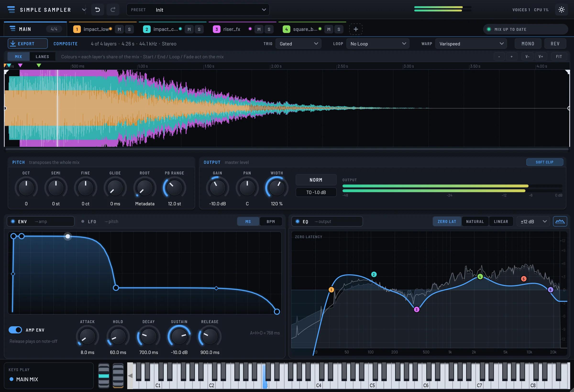The image size is (574, 392).
Task: Select NATURAL EQ phase mode
Action: click(x=475, y=221)
